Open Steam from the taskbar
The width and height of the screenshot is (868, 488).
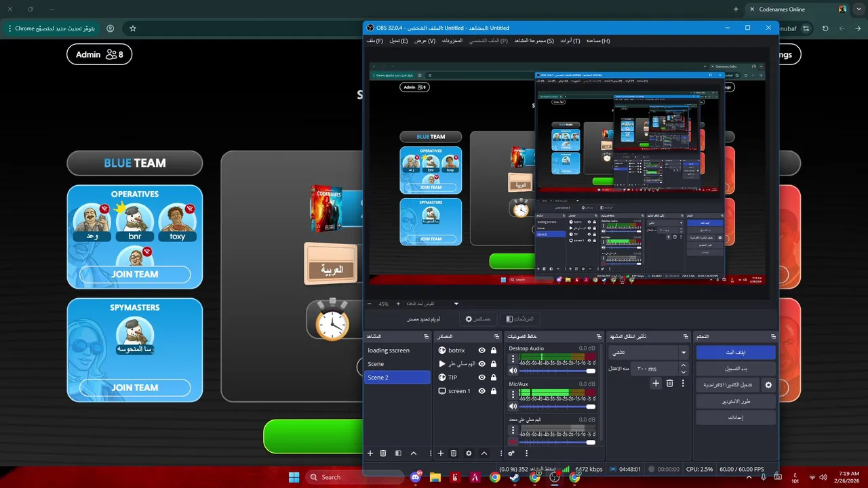coord(515,477)
